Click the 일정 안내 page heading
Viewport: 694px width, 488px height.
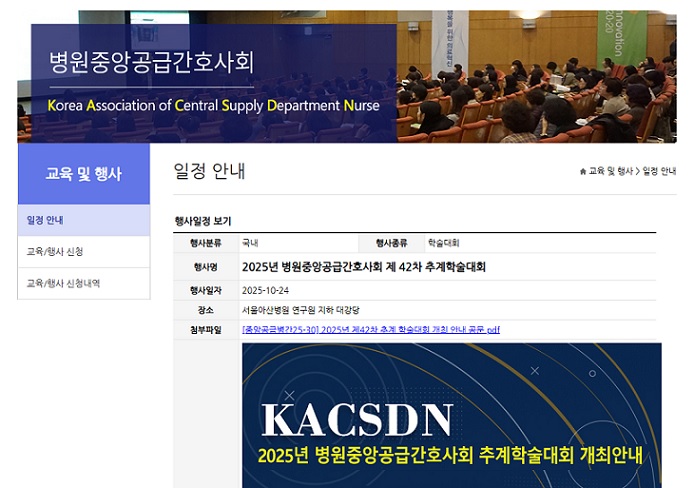209,171
